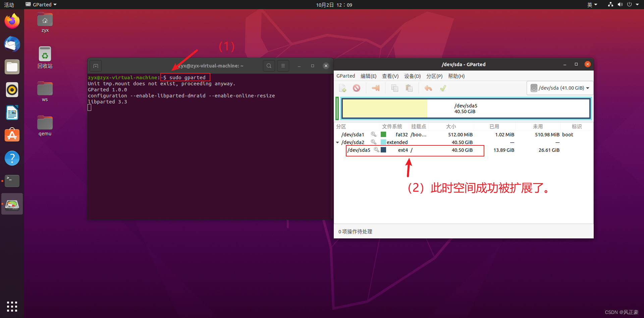Click the Delete partition icon in GParted
Viewport: 644px width, 318px height.
(x=357, y=88)
